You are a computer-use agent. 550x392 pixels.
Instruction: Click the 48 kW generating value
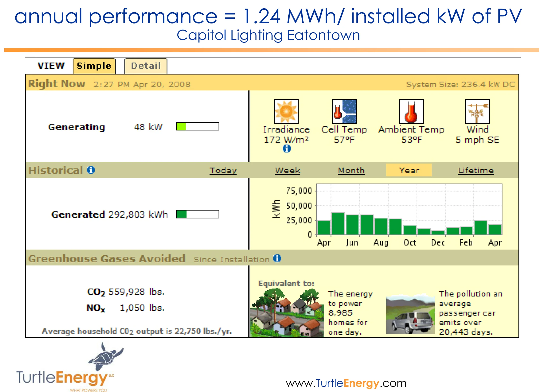[148, 127]
